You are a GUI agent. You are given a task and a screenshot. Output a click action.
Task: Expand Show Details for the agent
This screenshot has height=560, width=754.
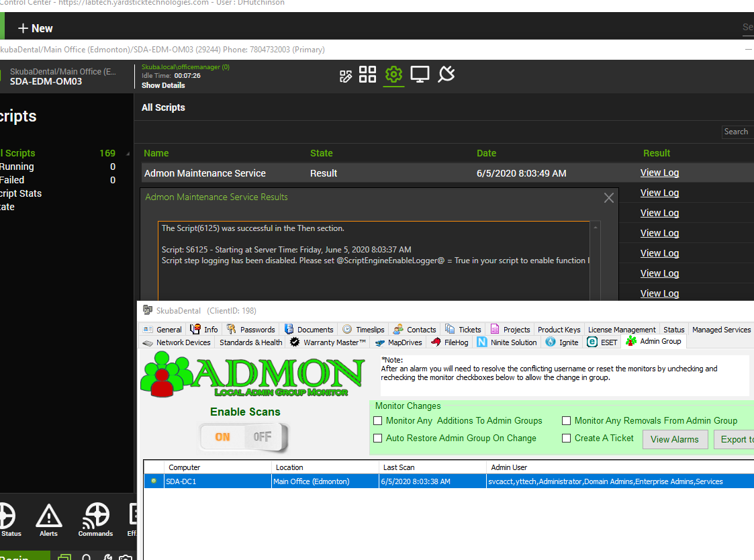(x=163, y=85)
